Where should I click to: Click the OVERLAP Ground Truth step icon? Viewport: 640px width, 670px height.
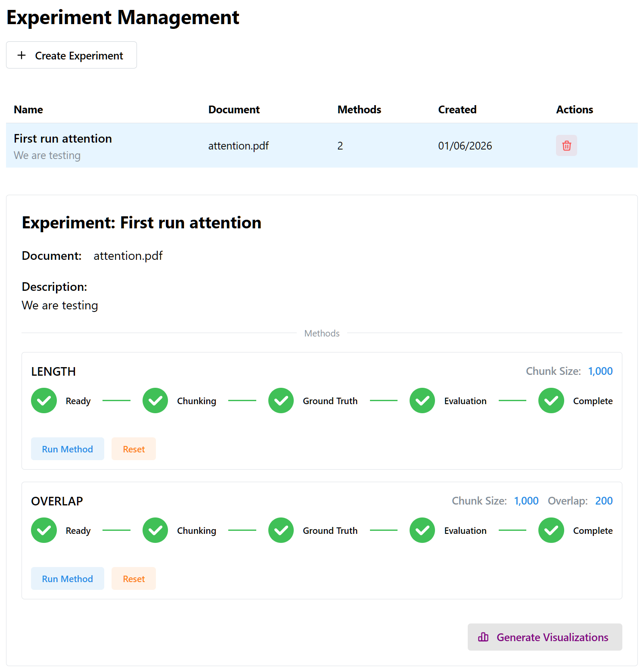281,530
